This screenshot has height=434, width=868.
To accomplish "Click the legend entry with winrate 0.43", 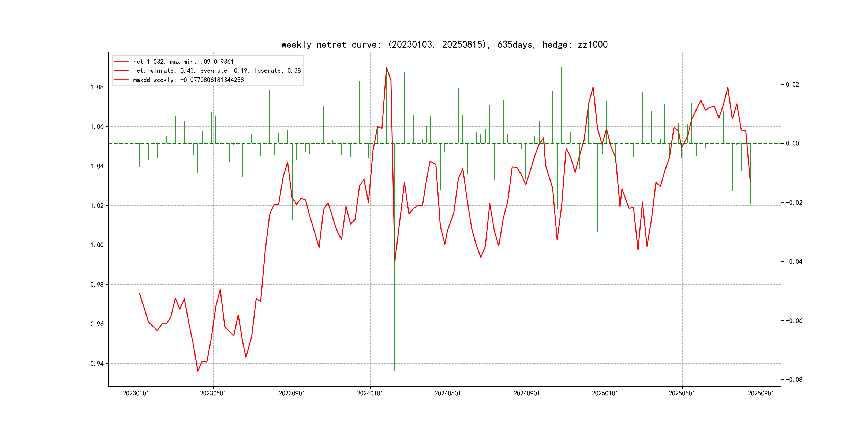I will coord(217,71).
